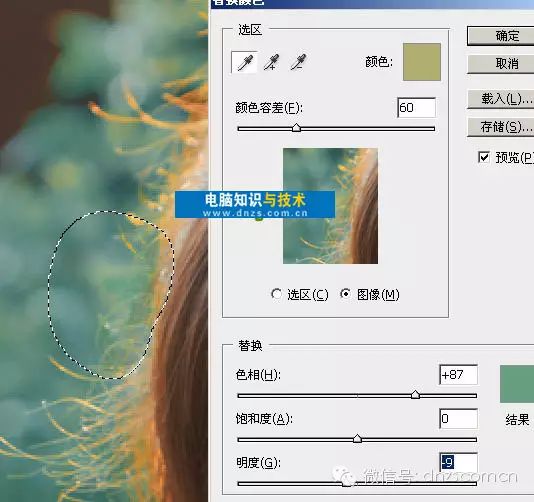Click the 明度(G) value field
The image size is (534, 502).
(458, 462)
